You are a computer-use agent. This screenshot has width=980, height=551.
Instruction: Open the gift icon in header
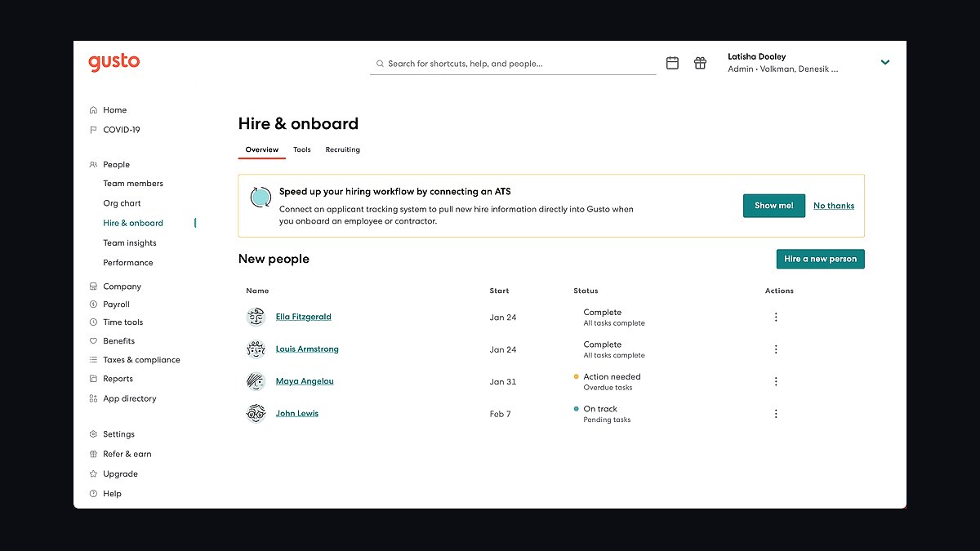700,63
